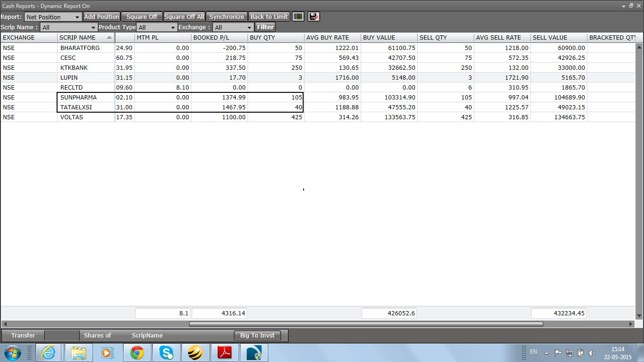This screenshot has height=362, width=644.
Task: Sort by AVG SELL RATE column header
Action: (502, 37)
